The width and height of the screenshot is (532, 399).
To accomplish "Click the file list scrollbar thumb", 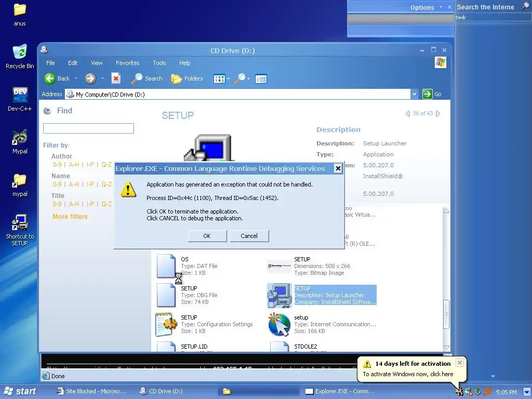I will 446,314.
